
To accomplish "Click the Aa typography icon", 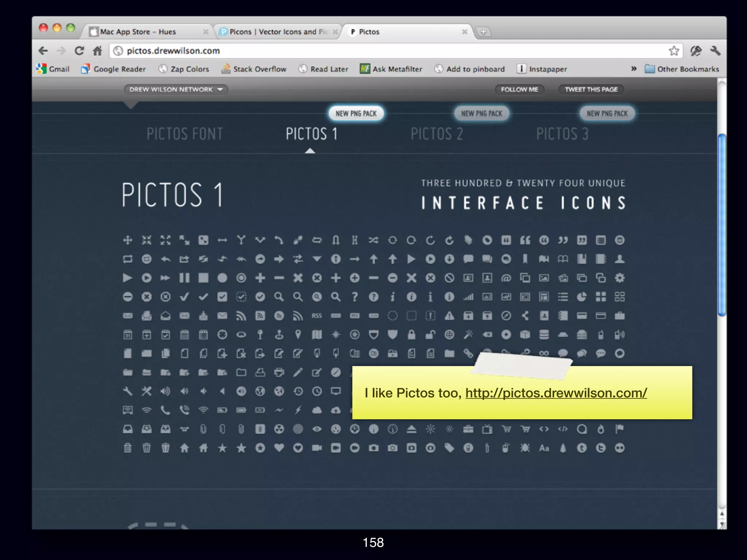I will [x=544, y=448].
